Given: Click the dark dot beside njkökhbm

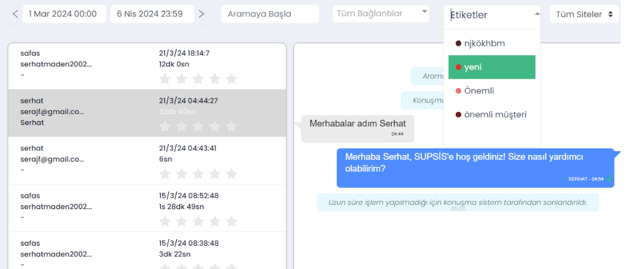Looking at the screenshot, I should [458, 44].
